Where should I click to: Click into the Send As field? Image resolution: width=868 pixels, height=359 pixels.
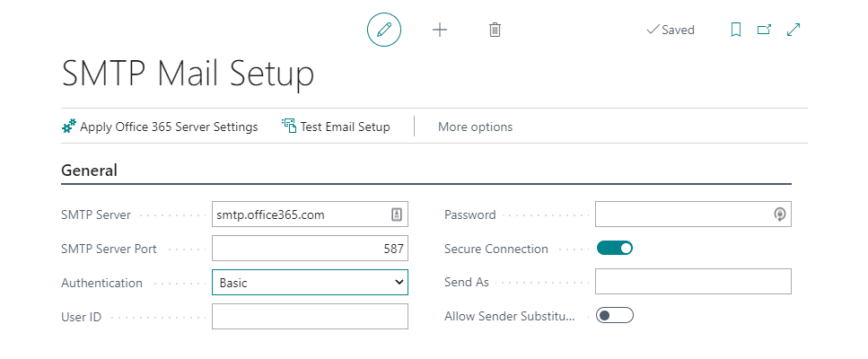pos(693,282)
